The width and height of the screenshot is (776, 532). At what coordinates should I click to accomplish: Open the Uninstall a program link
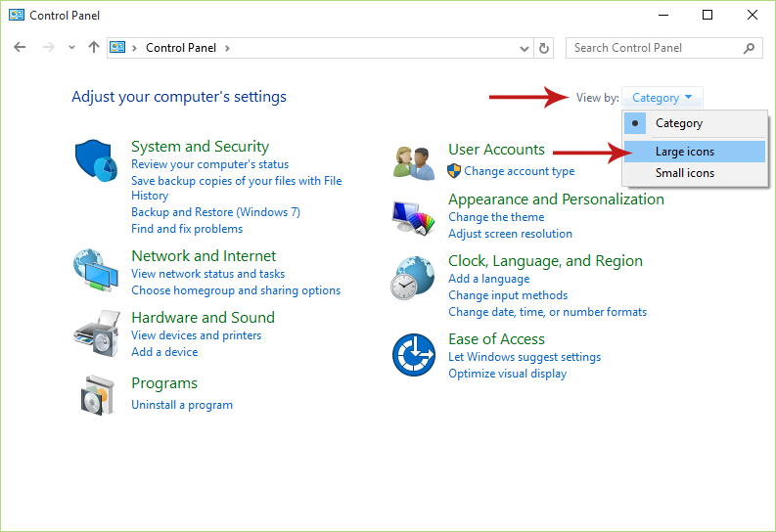tap(182, 405)
